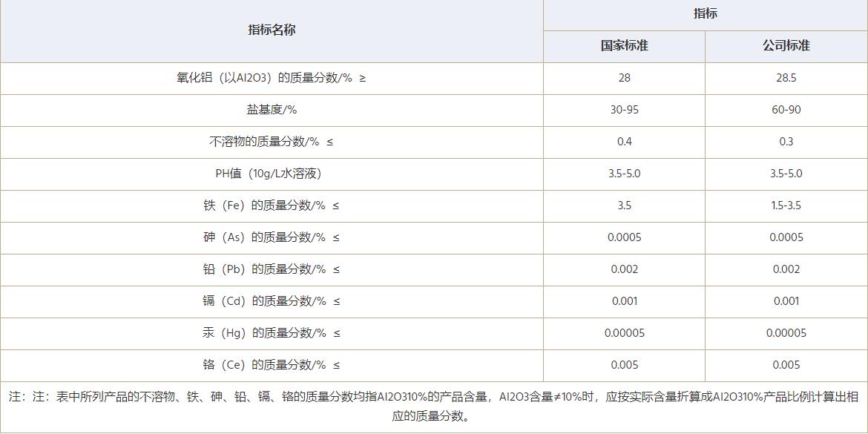This screenshot has height=434, width=868.
Task: Select 砷 value 0.0005 under 公司标准
Action: coord(786,237)
